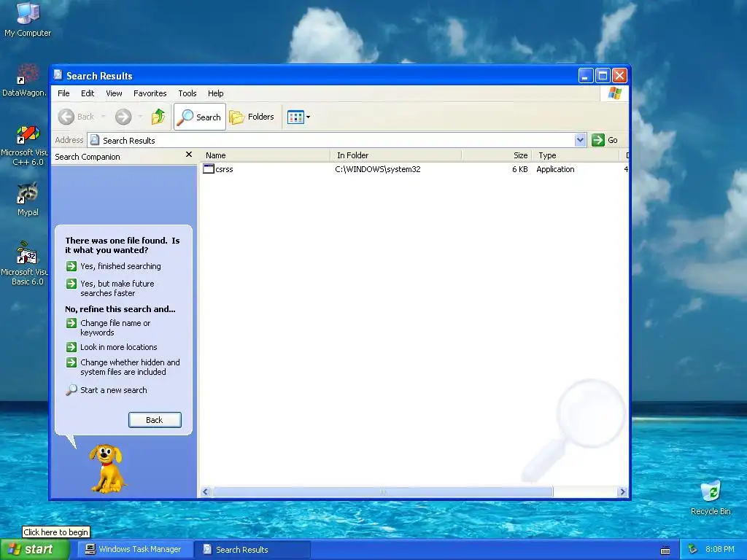Click the Start button
Screen dimensions: 747x560
34,550
